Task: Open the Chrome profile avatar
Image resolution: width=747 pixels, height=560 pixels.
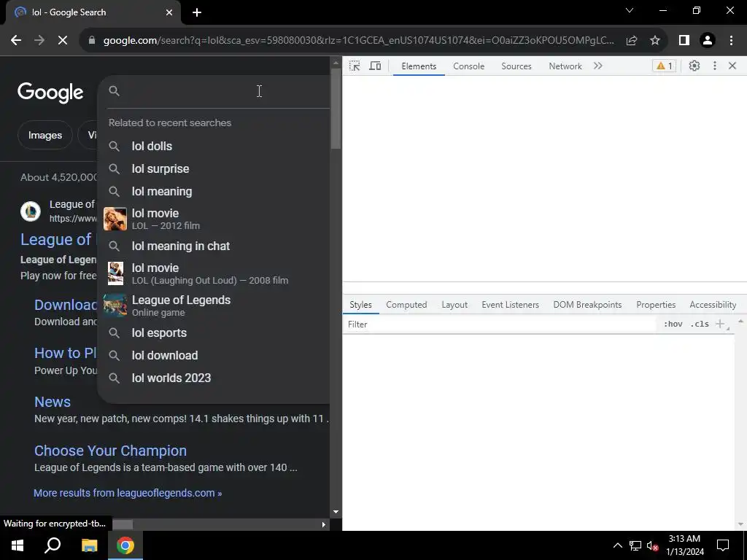Action: click(x=708, y=41)
